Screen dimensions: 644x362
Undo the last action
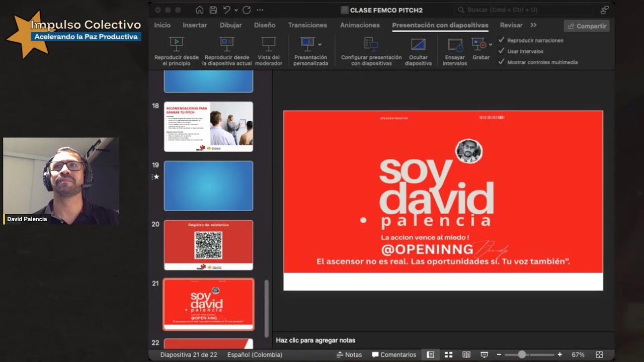[x=227, y=10]
